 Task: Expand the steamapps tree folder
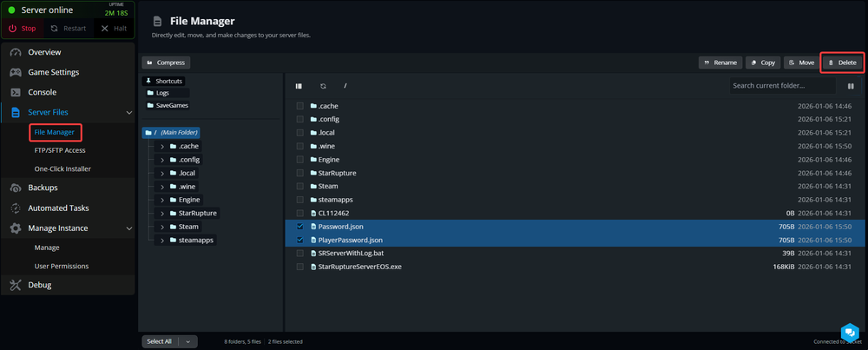tap(162, 241)
